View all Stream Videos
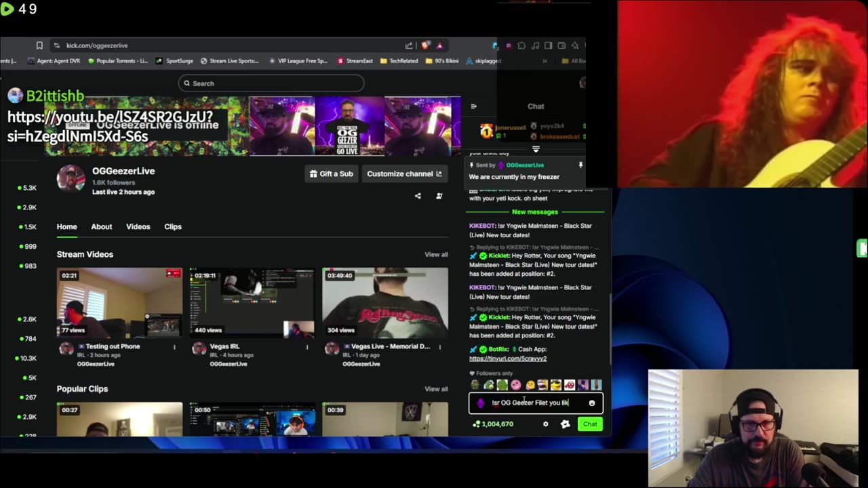This screenshot has width=868, height=488. pyautogui.click(x=436, y=255)
